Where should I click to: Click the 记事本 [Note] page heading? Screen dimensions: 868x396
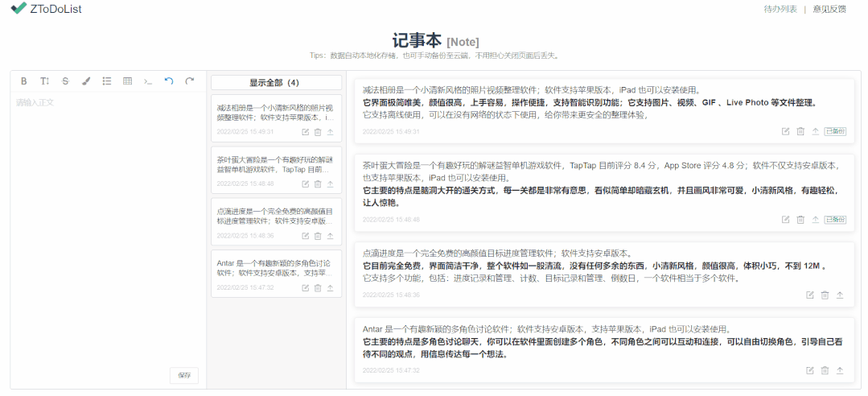pos(436,40)
